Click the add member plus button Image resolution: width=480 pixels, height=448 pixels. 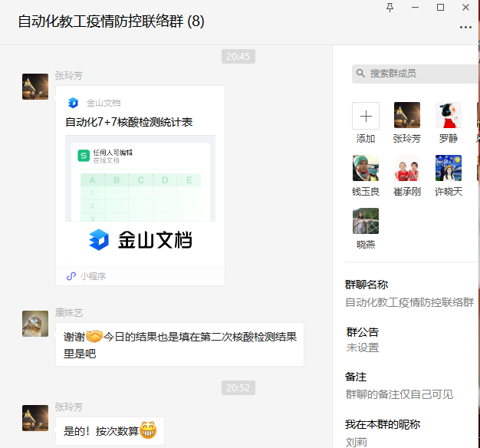tap(366, 116)
